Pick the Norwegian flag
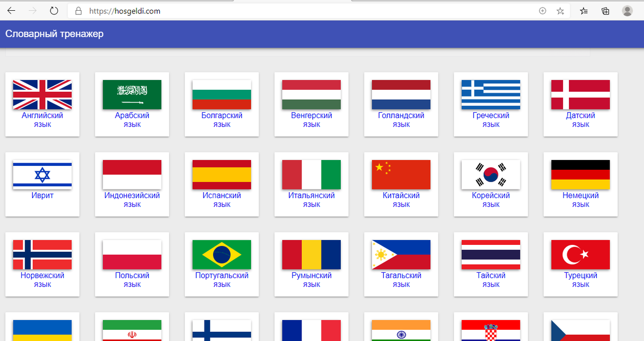Image resolution: width=644 pixels, height=341 pixels. tap(42, 255)
